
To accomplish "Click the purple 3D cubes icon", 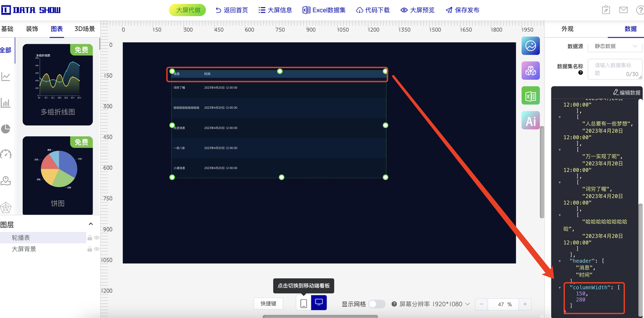I will [x=531, y=70].
